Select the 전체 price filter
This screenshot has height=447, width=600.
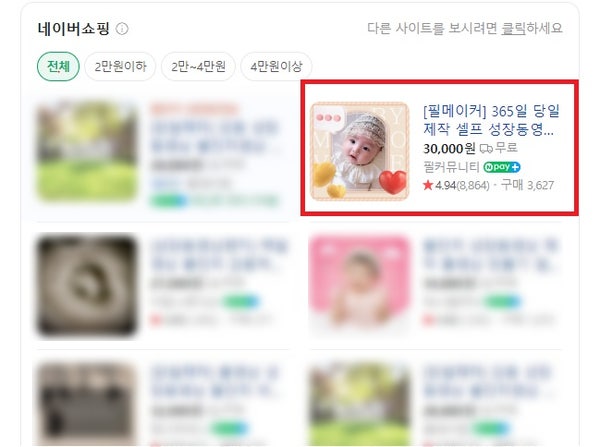[x=58, y=67]
